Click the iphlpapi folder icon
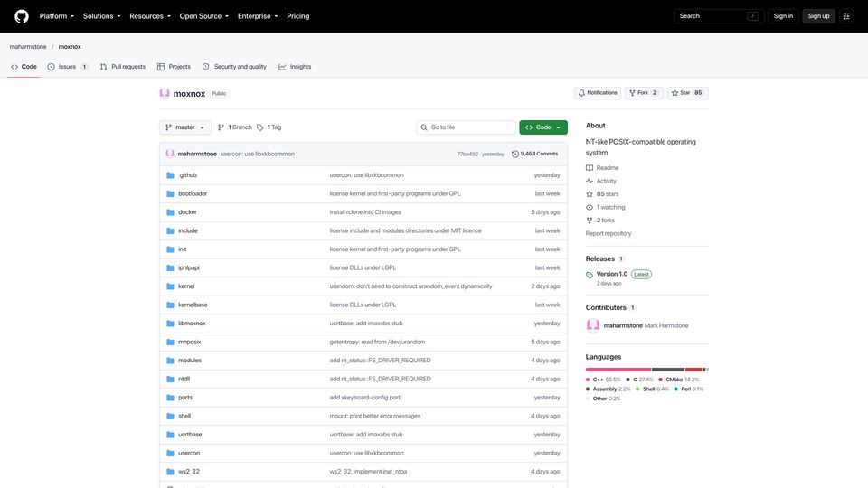The width and height of the screenshot is (868, 488). (171, 267)
